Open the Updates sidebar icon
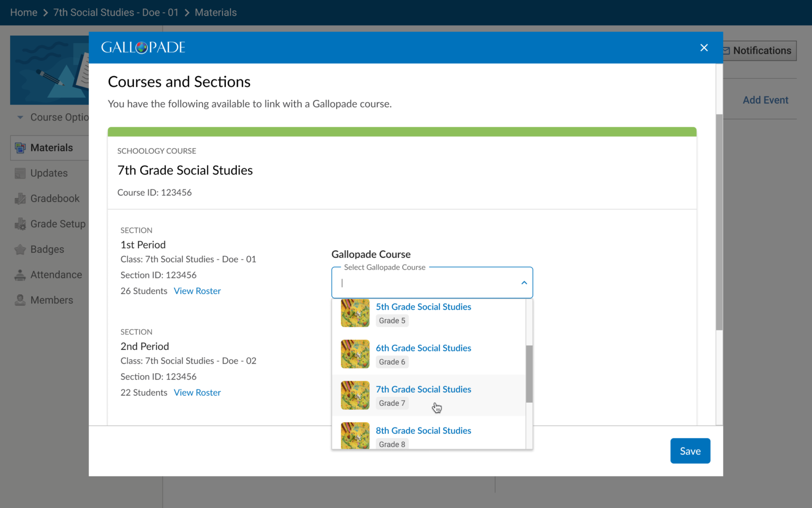 [20, 173]
